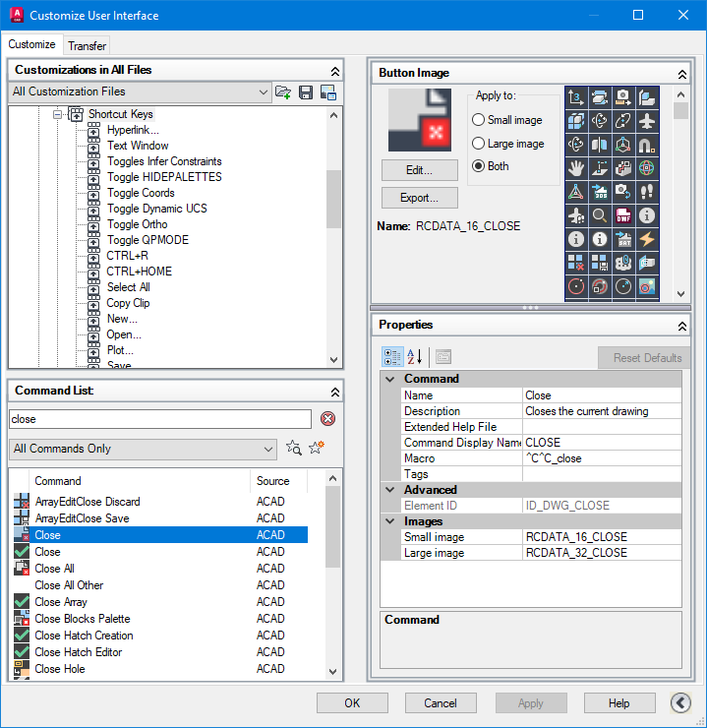Switch to the Transfer tab
Viewport: 707px width, 728px height.
[87, 46]
